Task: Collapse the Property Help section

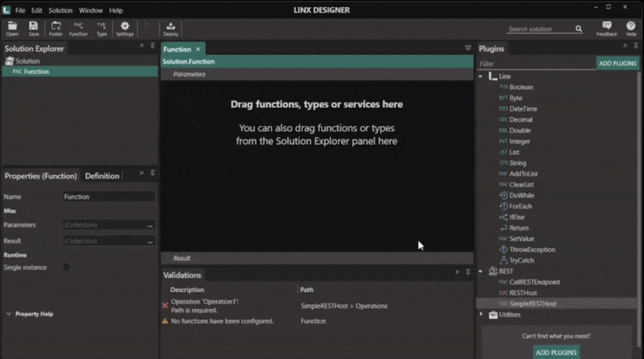Action: (9, 314)
